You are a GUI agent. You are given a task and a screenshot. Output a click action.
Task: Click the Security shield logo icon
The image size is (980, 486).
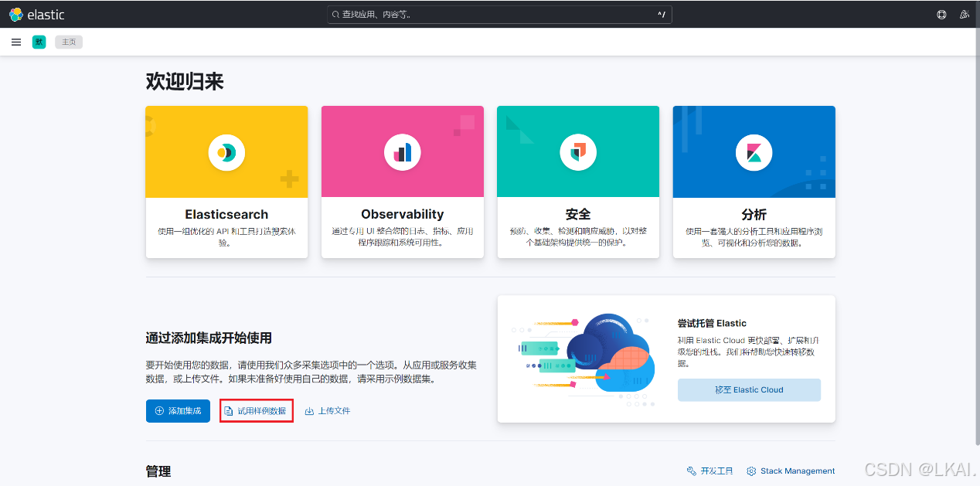[x=578, y=152]
